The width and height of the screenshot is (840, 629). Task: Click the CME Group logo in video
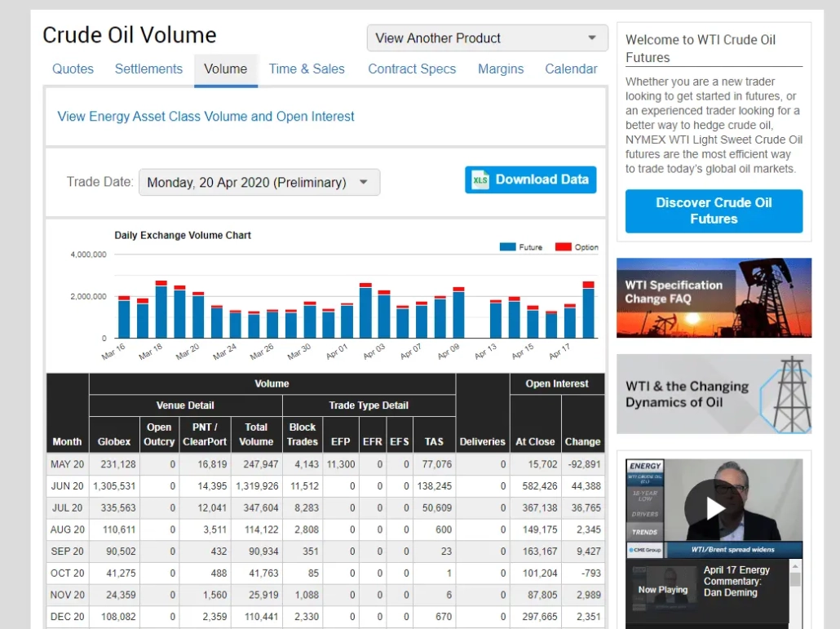pyautogui.click(x=645, y=550)
